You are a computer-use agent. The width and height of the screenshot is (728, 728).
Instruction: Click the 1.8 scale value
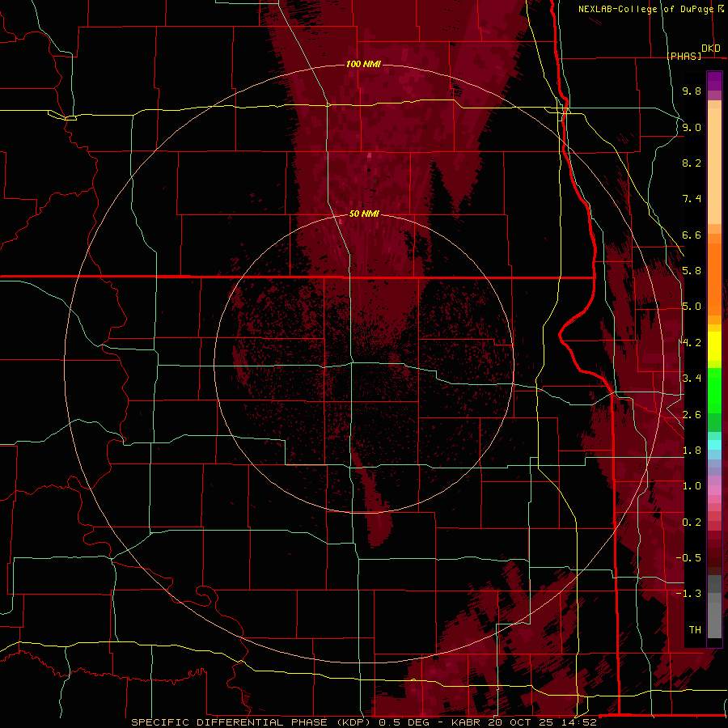pyautogui.click(x=692, y=451)
